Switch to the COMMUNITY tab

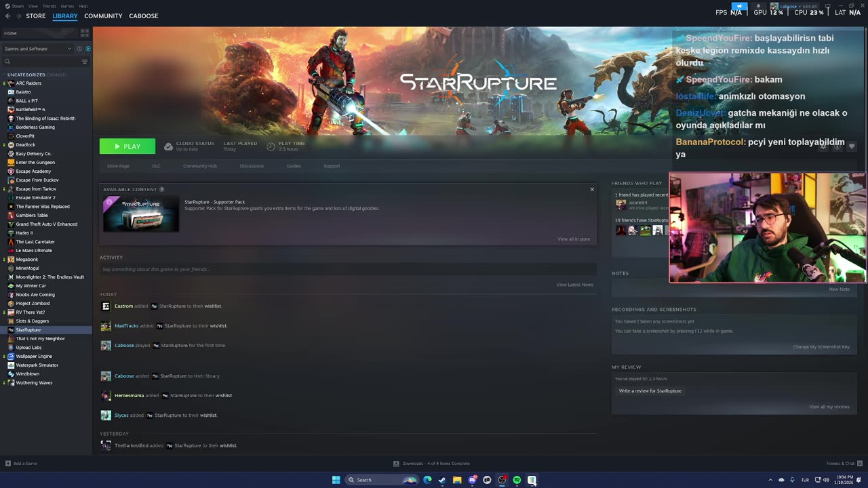tap(103, 16)
